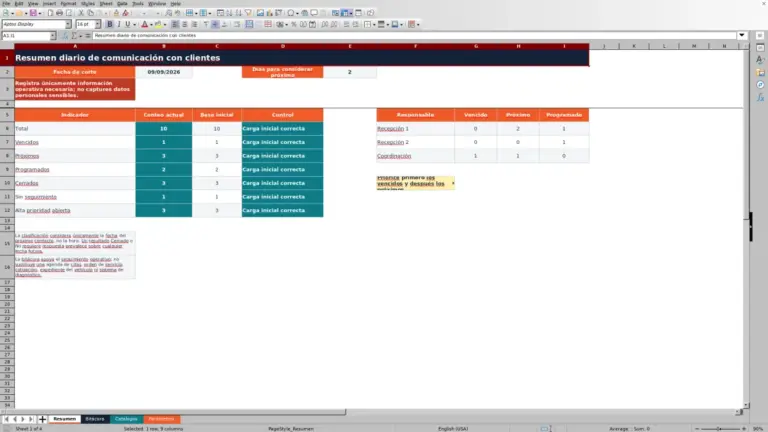Open Find and Replace tool
Viewport: 768px width, 432px height.
click(x=168, y=13)
